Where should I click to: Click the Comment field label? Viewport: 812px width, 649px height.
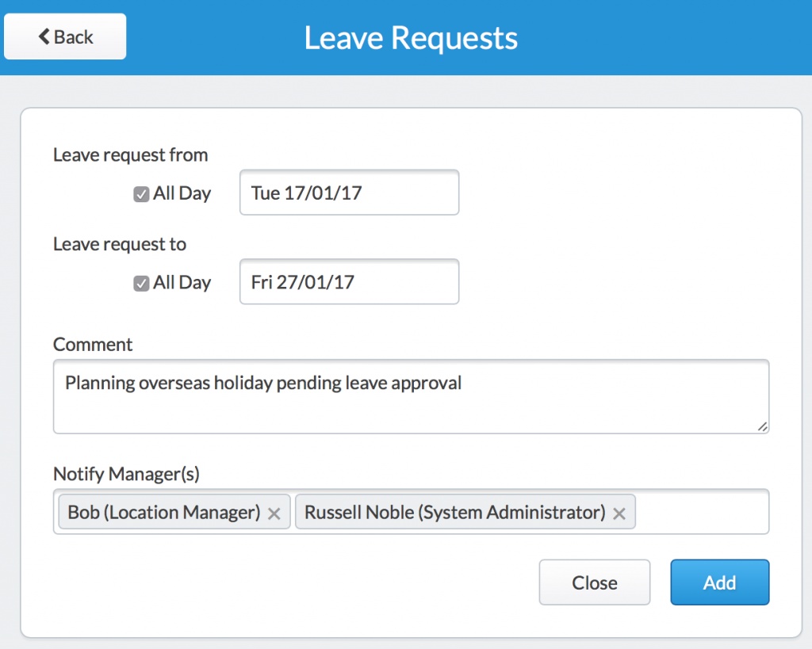(x=93, y=345)
